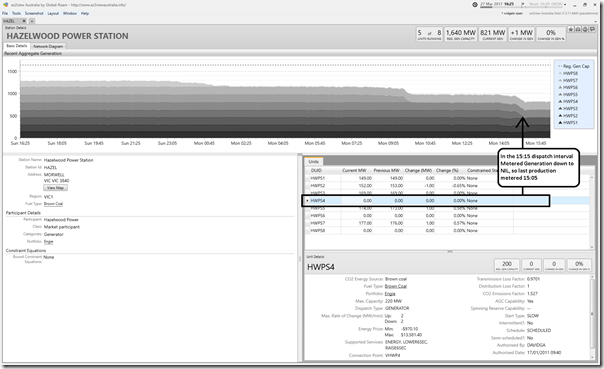Toggle the HWPS1 series in chart legend
Viewport: 604px width, 369px height.
(x=568, y=122)
